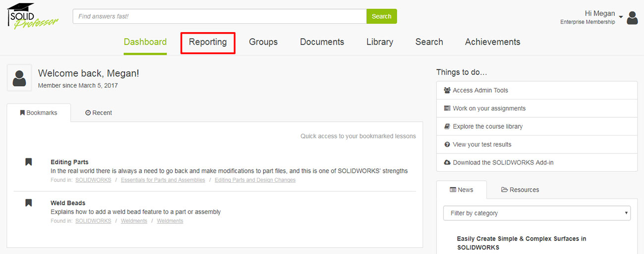Click Download the SOLIDWORKS Add-in

(537, 162)
